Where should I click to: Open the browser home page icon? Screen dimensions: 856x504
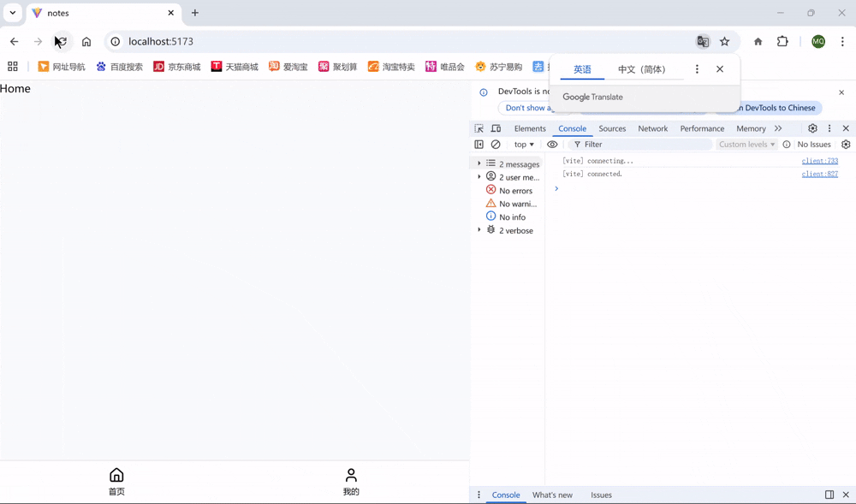coord(86,41)
